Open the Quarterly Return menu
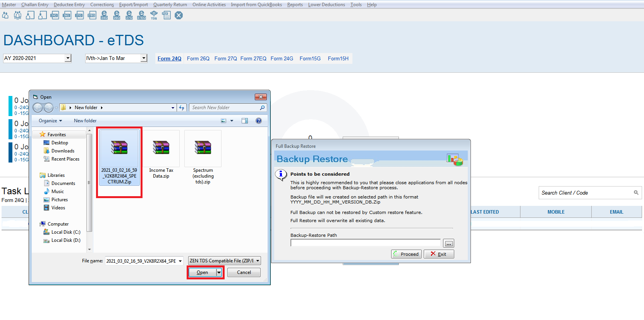Image resolution: width=644 pixels, height=320 pixels. pos(170,5)
